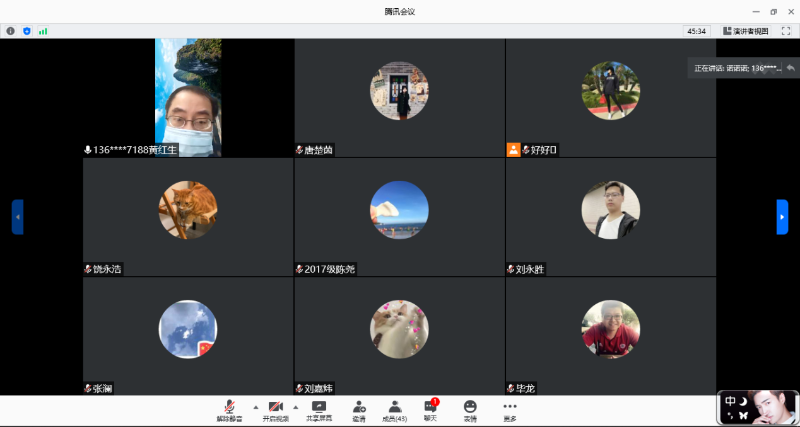Image resolution: width=800 pixels, height=427 pixels.
Task: Select 毕龙 participant avatar
Action: [611, 329]
